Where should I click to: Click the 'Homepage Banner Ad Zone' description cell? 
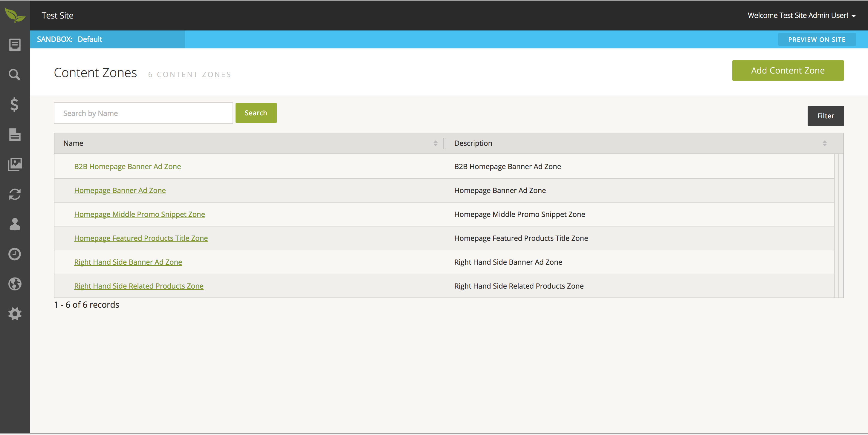click(x=500, y=190)
